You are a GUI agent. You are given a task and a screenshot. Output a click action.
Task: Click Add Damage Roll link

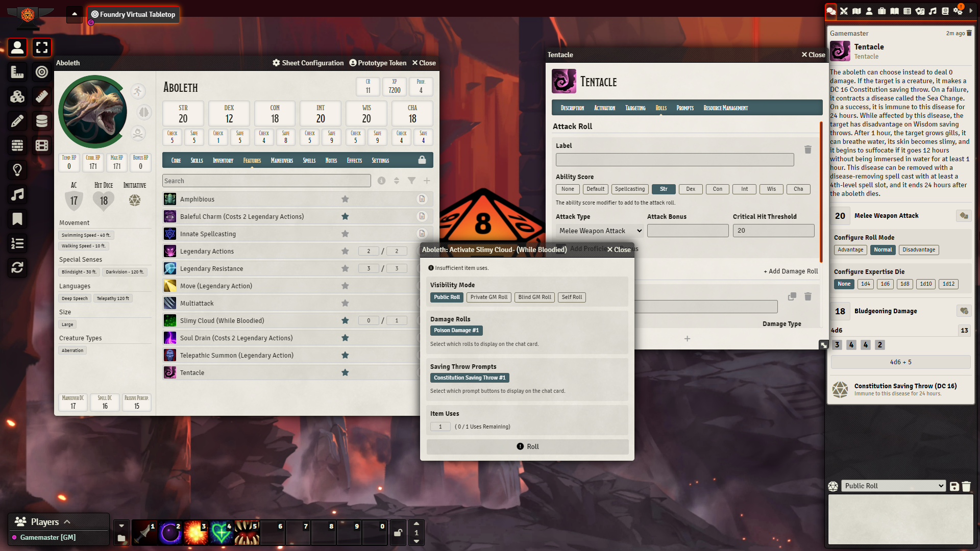(x=790, y=271)
